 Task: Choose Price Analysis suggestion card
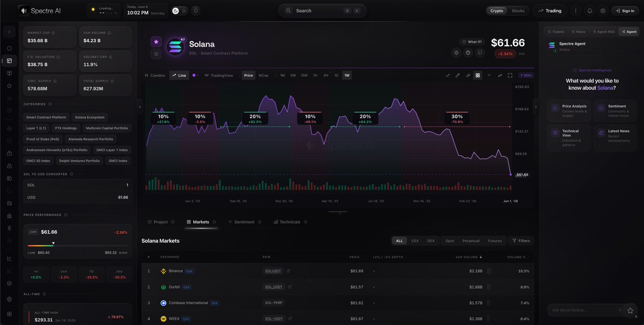[x=569, y=111]
